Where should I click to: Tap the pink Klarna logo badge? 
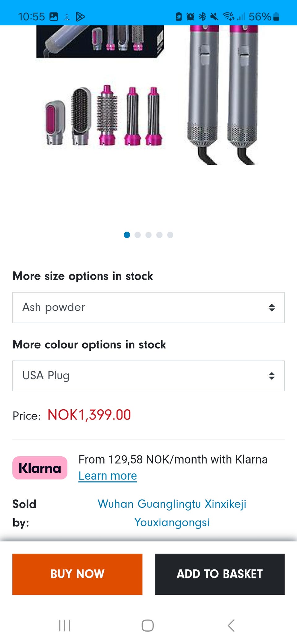pyautogui.click(x=40, y=468)
